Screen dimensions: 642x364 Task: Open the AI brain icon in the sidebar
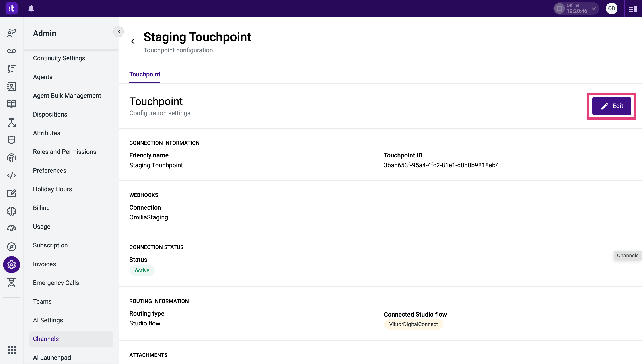pyautogui.click(x=12, y=211)
